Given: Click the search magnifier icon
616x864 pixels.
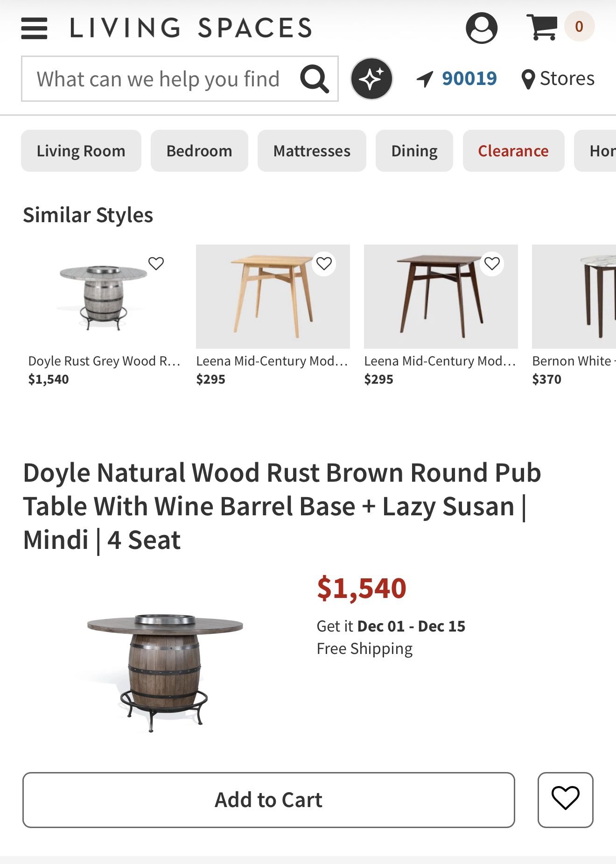Looking at the screenshot, I should 315,79.
